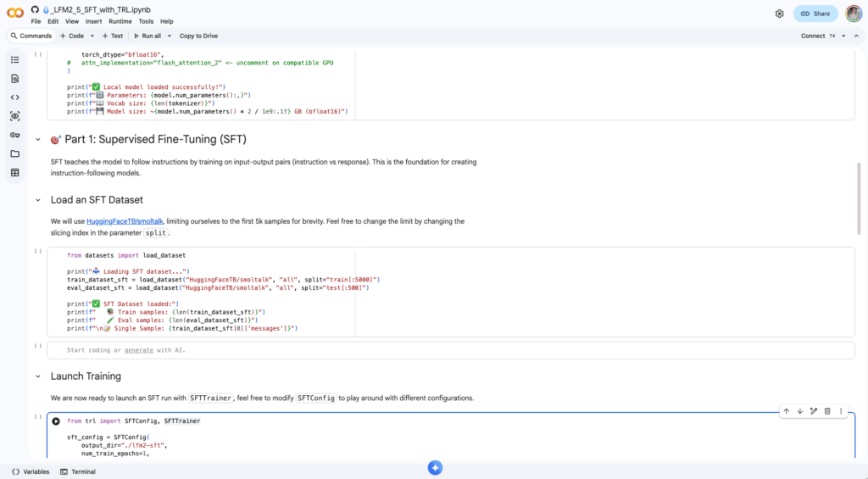This screenshot has height=479, width=868.
Task: Open the table of contents sidebar panel
Action: point(15,60)
